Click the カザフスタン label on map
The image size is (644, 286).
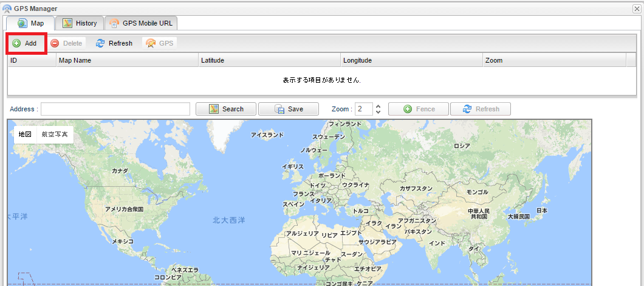[x=416, y=189]
